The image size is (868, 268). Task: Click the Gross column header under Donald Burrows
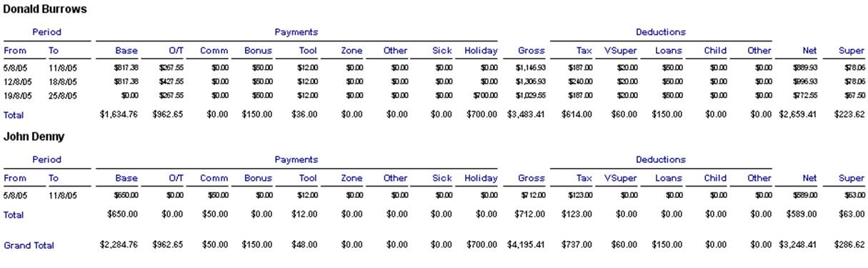pos(532,51)
